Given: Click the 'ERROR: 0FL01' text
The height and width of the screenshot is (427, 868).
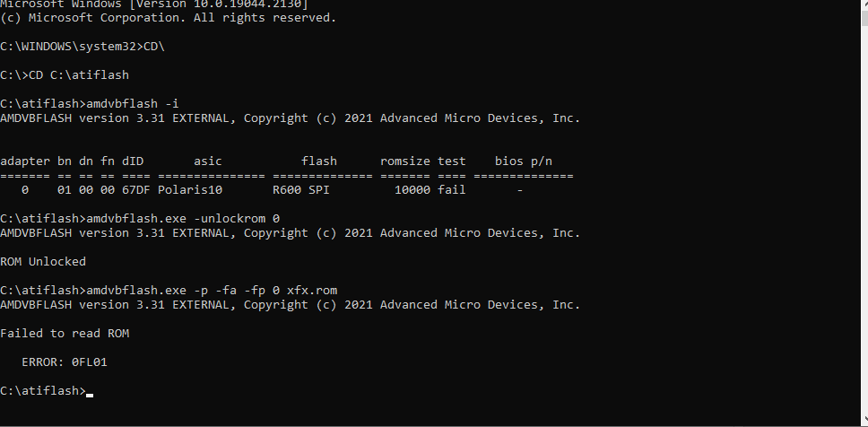Looking at the screenshot, I should pyautogui.click(x=65, y=362).
